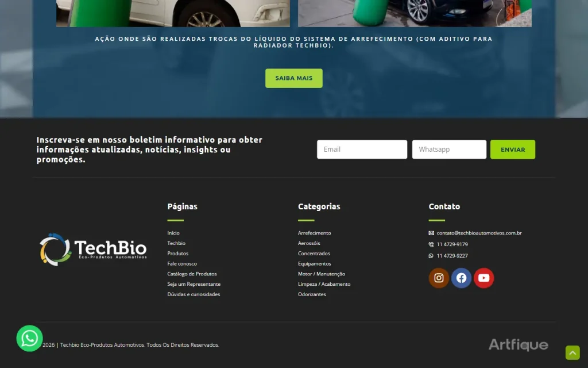This screenshot has height=368, width=588.
Task: Click the 'AÇÃO ONDE SÃO REALIZADAS TROCAS' caption
Action: click(x=293, y=41)
